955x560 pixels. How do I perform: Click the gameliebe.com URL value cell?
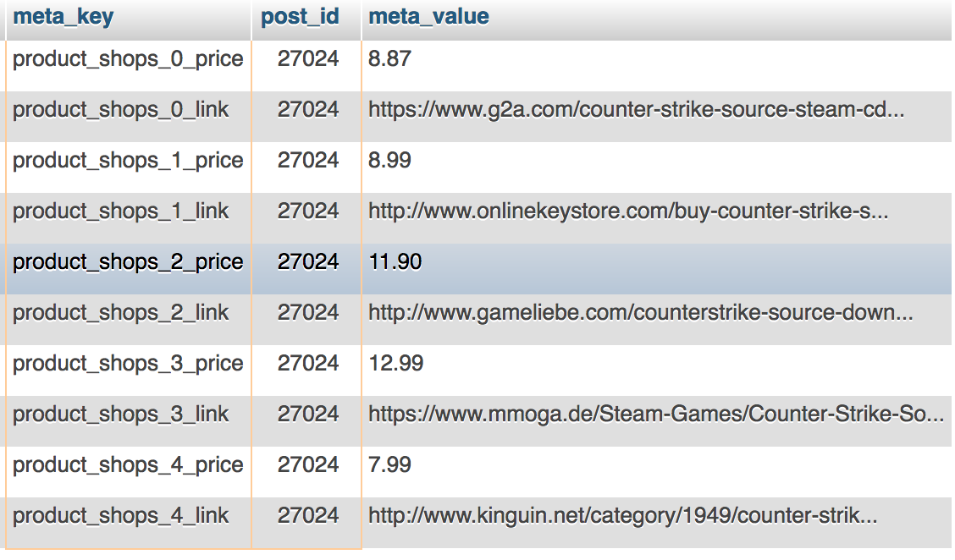pyautogui.click(x=657, y=320)
